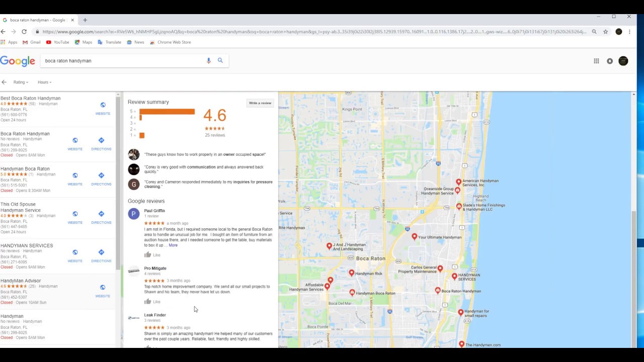Viewport: 644px width, 362px height.
Task: Open the Google account avatar by the search bar
Action: click(623, 61)
